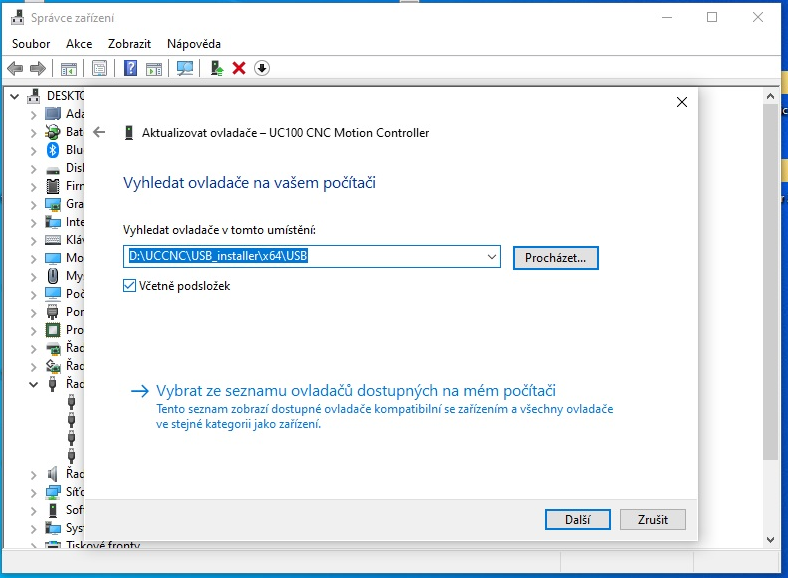Select the firmware chip icon beside 'Firr'

click(x=53, y=186)
